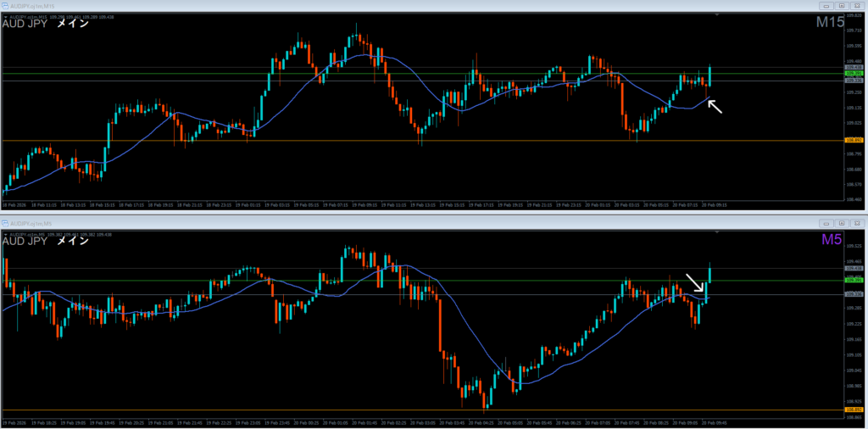This screenshot has height=429, width=868.
Task: Click the '18 Feb 2026' date on M15 time axis
Action: click(14, 205)
